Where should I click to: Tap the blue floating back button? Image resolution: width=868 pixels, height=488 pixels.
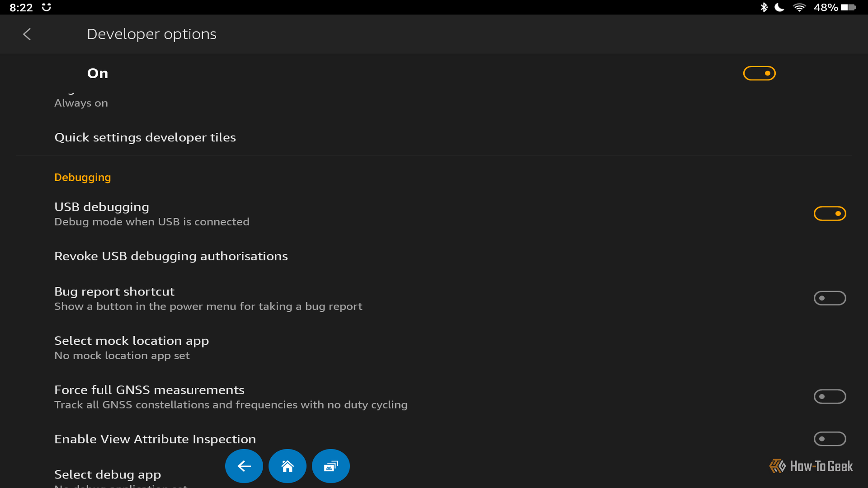(x=244, y=466)
